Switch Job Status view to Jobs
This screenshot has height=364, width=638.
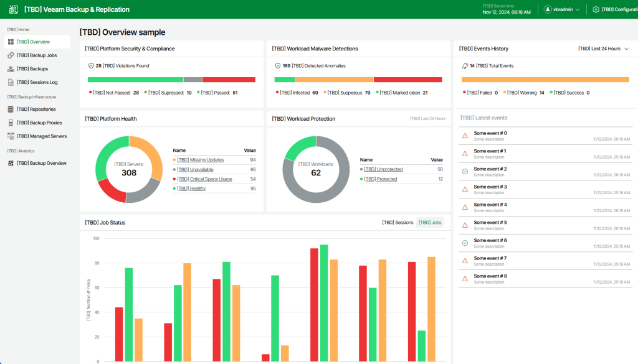[430, 222]
